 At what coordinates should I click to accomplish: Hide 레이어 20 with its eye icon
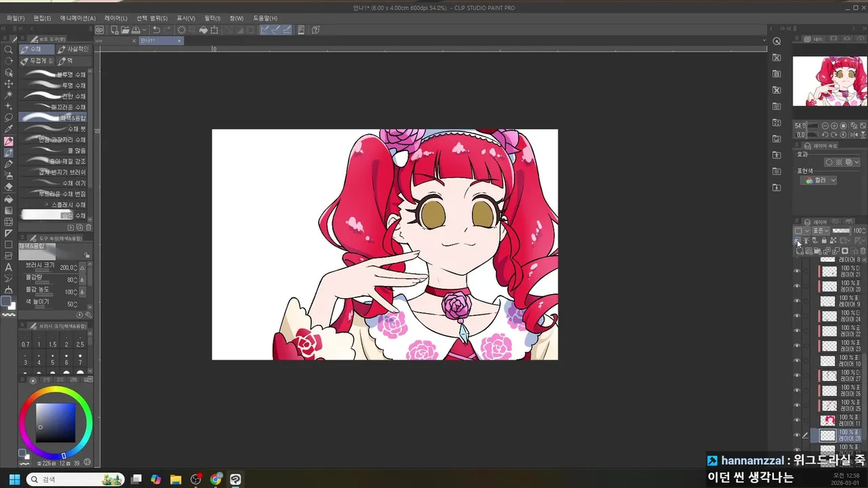click(797, 286)
